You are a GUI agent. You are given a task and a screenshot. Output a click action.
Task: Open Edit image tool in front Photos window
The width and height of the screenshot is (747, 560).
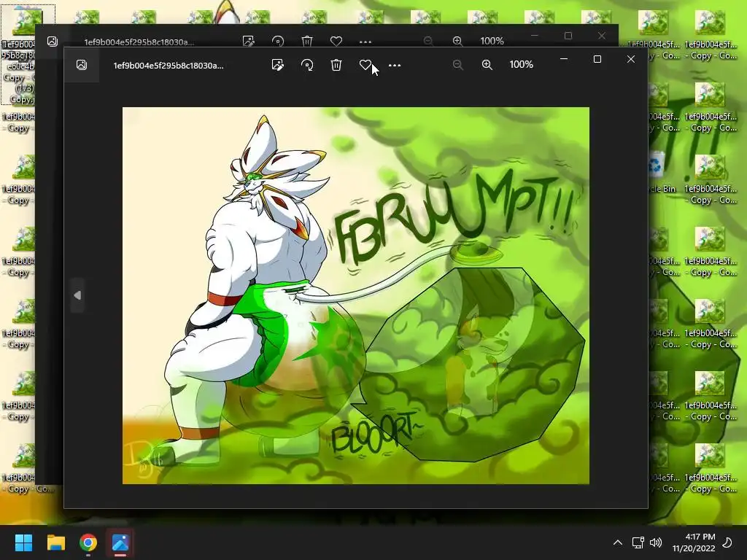tap(278, 65)
